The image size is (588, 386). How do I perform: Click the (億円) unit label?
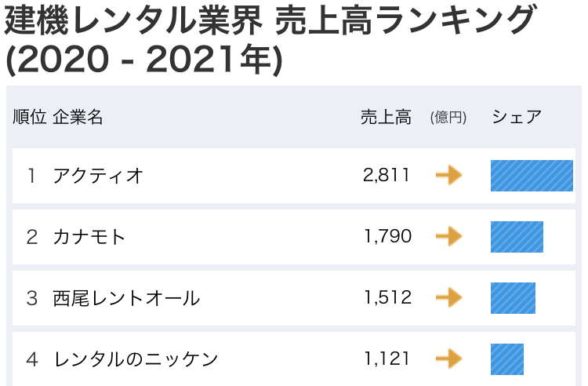tap(448, 118)
